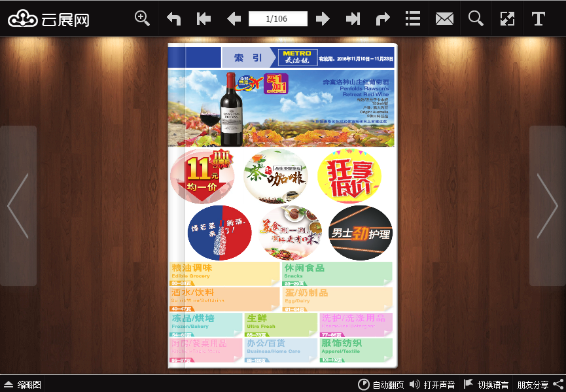This screenshot has height=392, width=566.
Task: Open the 蛋/奶制品 Egg/Dairy section
Action: (337, 299)
